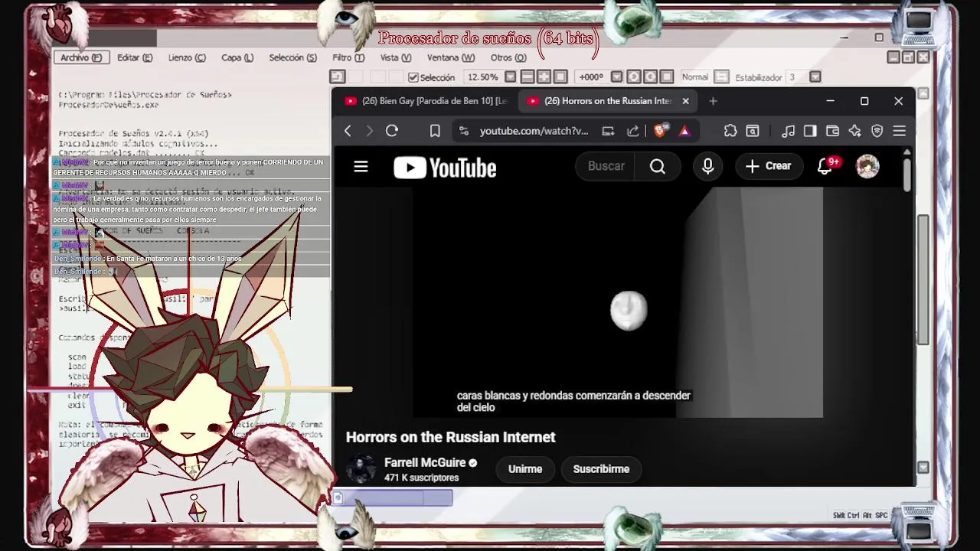Click the Normal blending mode field
980x551 pixels.
point(694,77)
